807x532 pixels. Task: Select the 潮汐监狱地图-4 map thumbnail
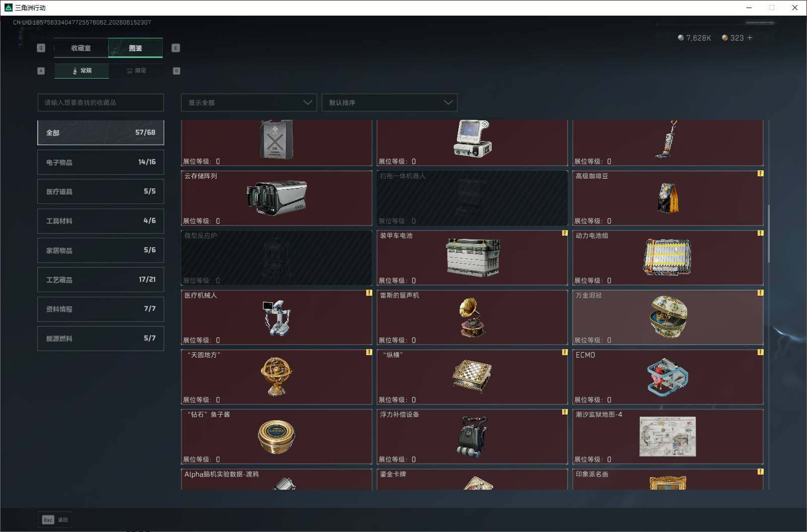point(667,436)
